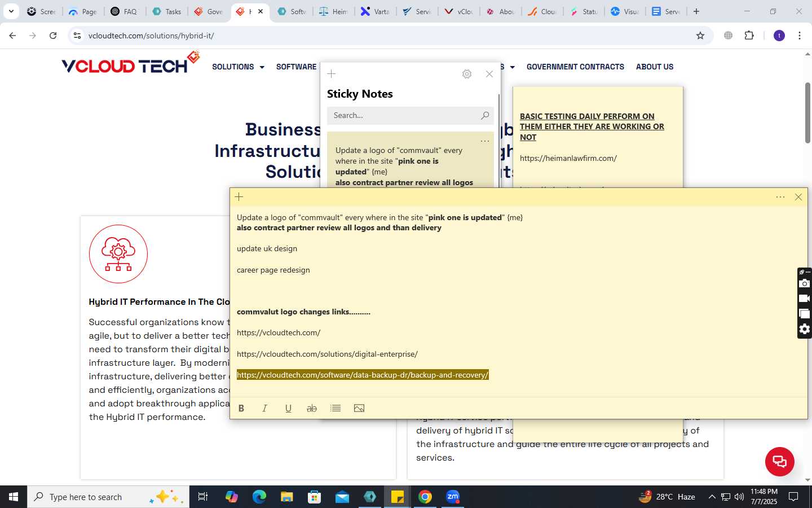Switch to the Tasks browser tab
The height and width of the screenshot is (508, 812).
(x=167, y=11)
